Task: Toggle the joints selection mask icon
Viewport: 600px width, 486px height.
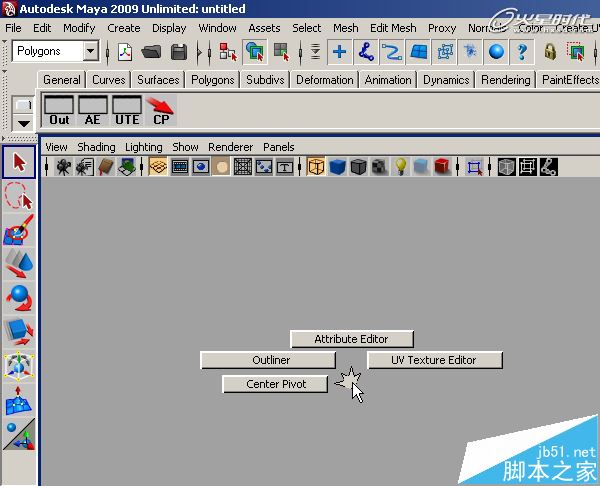Action: 365,52
